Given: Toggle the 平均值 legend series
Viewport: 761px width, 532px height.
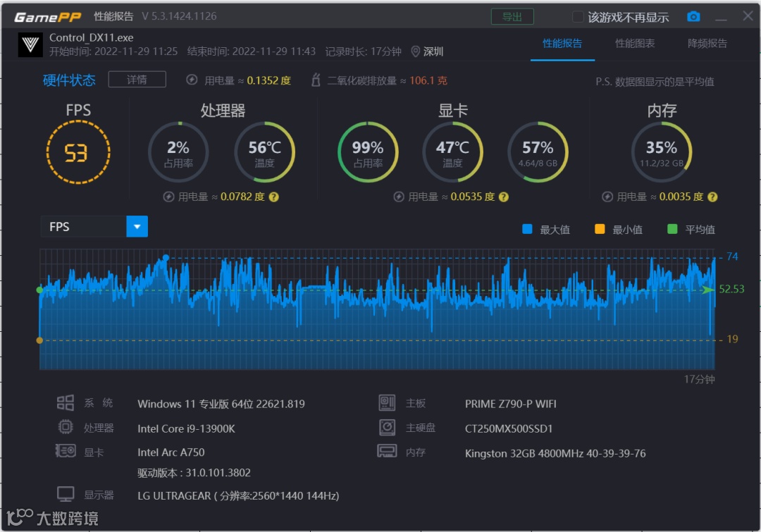Looking at the screenshot, I should click(691, 229).
